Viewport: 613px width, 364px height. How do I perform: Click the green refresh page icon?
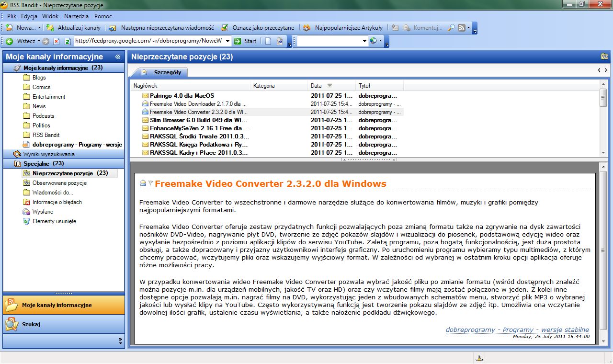(x=68, y=41)
